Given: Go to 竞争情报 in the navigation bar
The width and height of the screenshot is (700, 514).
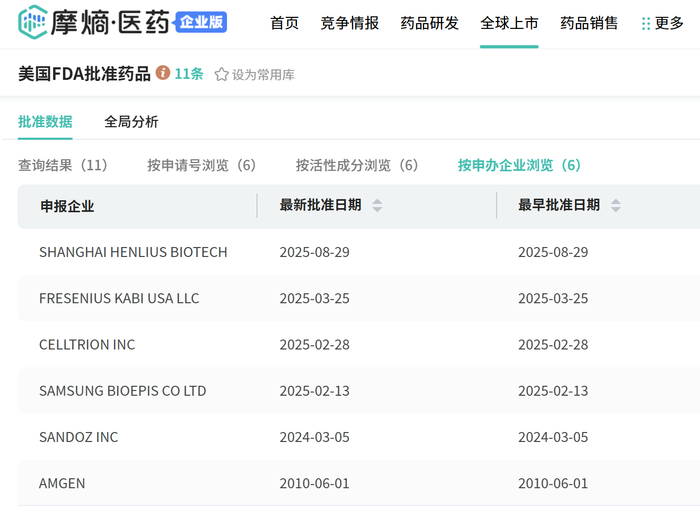Looking at the screenshot, I should [x=349, y=23].
